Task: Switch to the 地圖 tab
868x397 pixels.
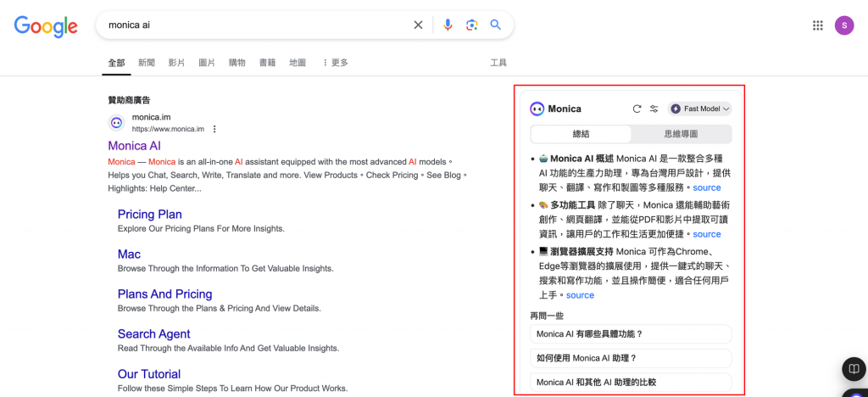Action: (x=298, y=63)
